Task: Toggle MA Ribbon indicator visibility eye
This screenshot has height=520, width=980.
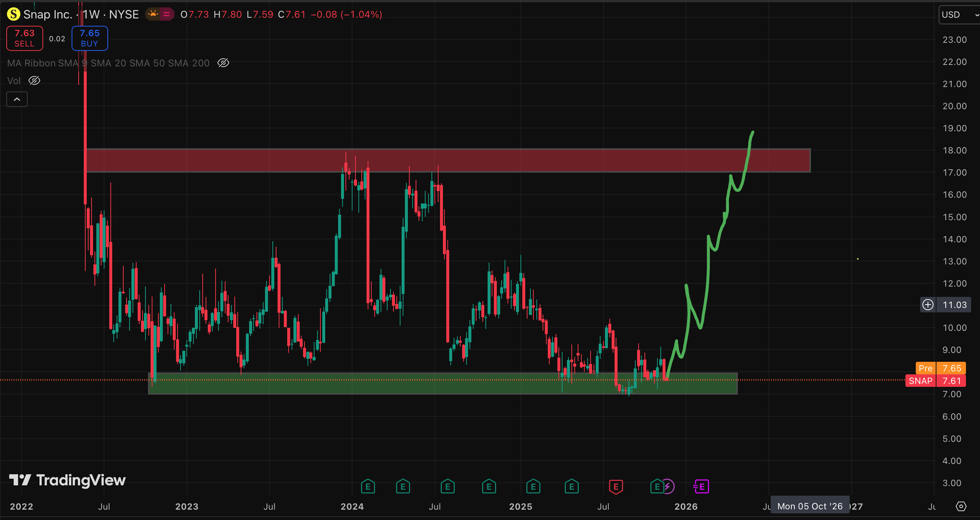Action: pos(223,63)
